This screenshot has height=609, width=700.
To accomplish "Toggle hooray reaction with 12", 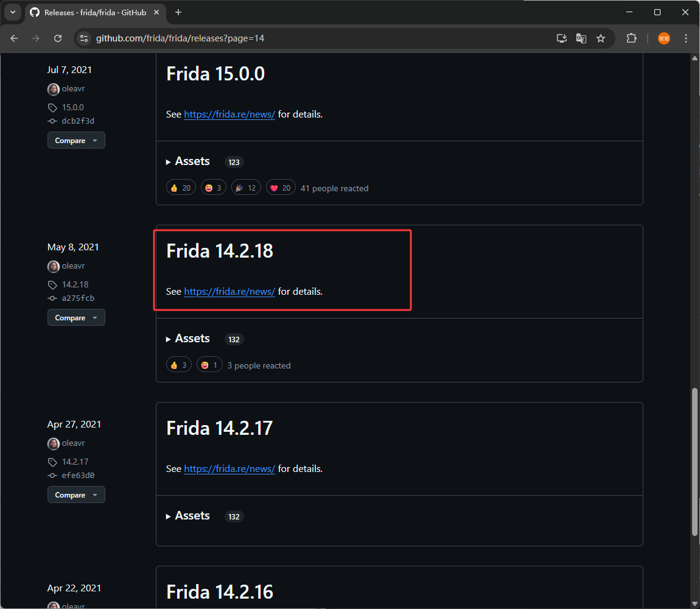I will tap(246, 188).
